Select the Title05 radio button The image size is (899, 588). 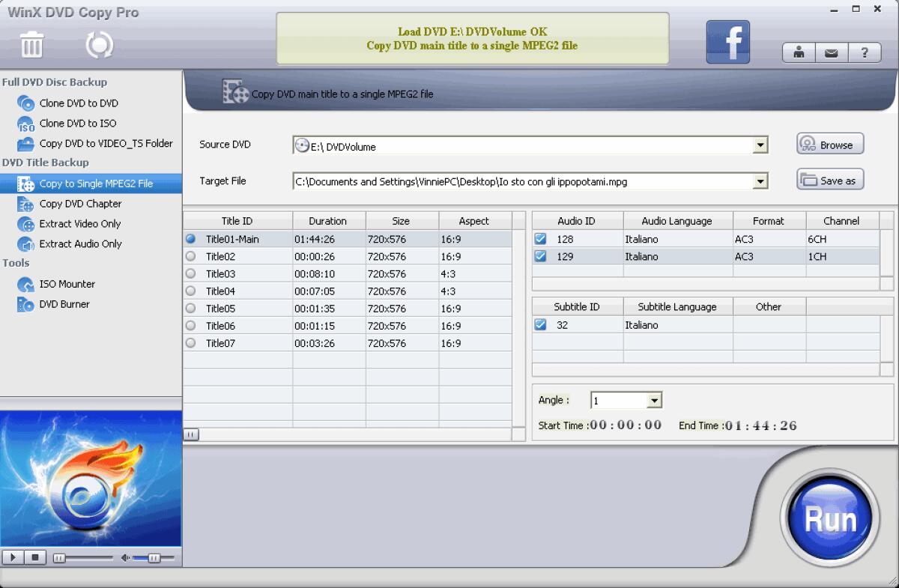point(192,308)
